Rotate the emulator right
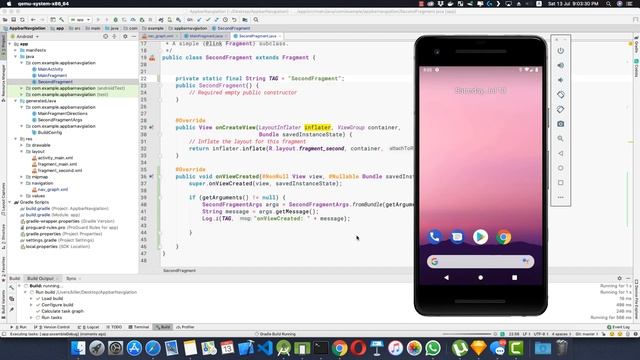This screenshot has width=640, height=360. (x=560, y=109)
